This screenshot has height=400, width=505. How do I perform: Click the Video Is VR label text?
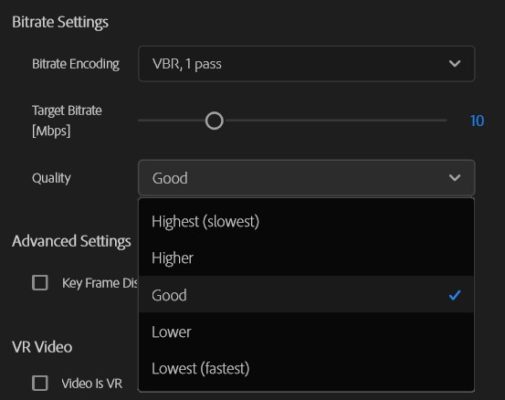click(92, 383)
